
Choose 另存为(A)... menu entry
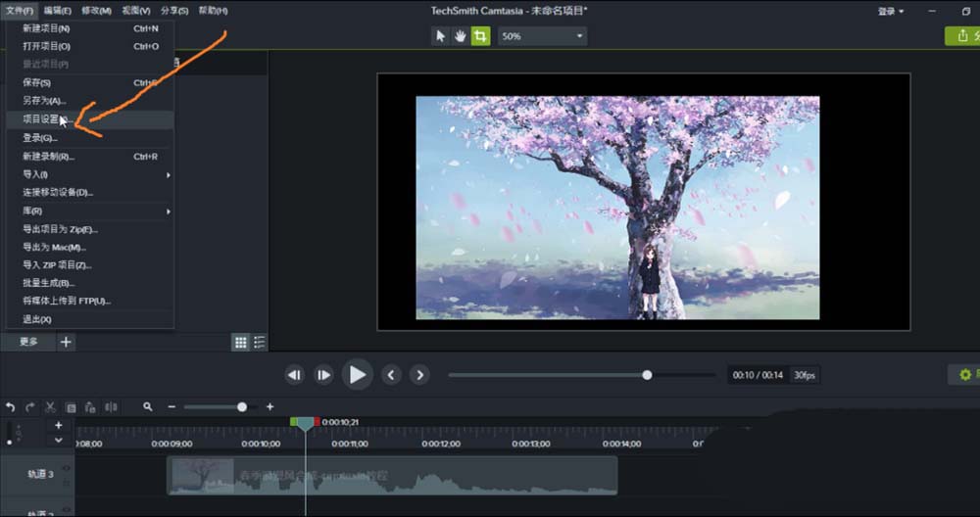(x=90, y=101)
